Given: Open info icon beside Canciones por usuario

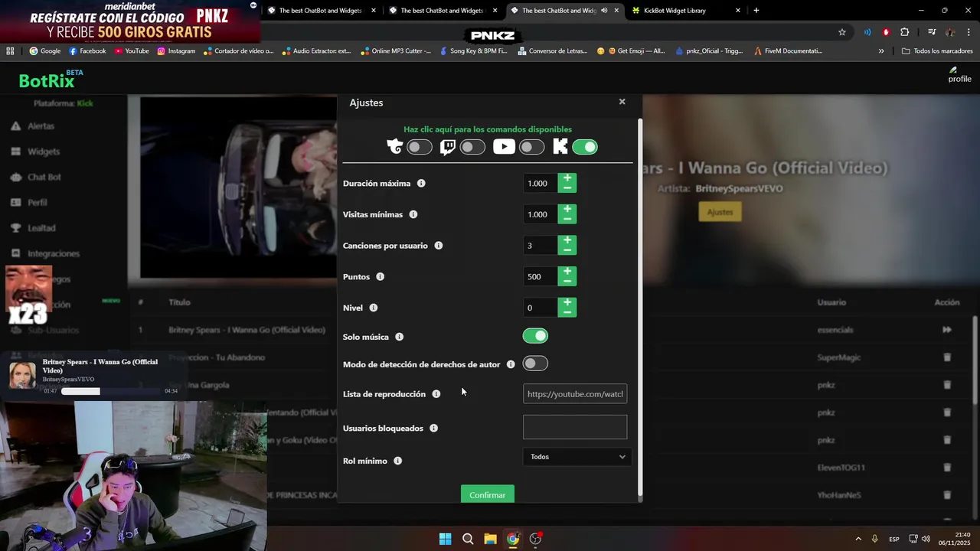Looking at the screenshot, I should point(439,246).
